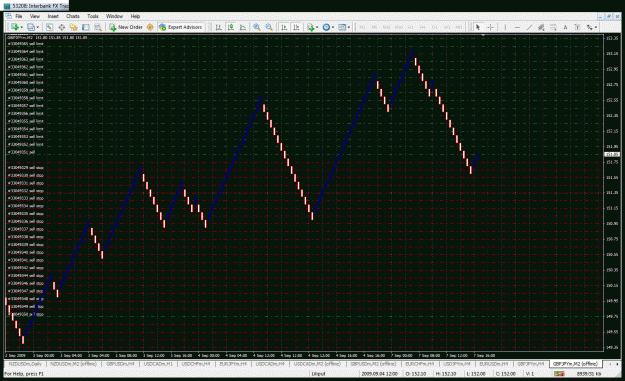Image resolution: width=625 pixels, height=381 pixels.
Task: Select the Text Label tool
Action: tap(577, 27)
